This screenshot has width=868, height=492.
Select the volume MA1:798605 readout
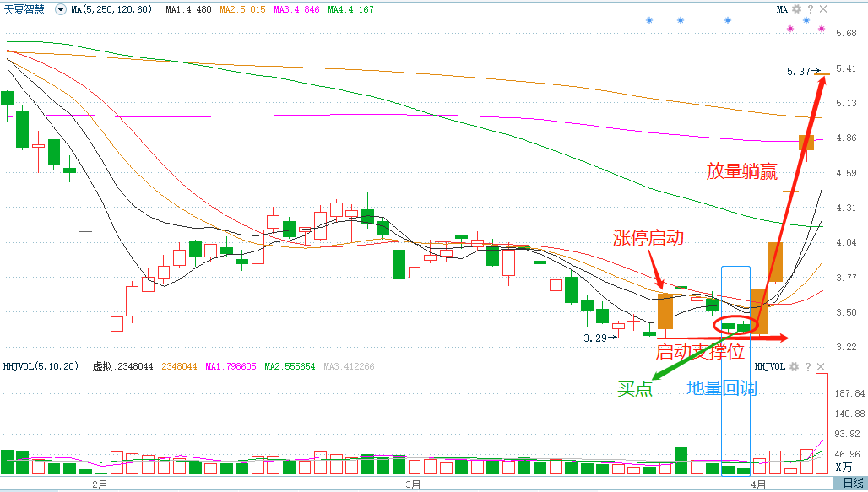231,366
